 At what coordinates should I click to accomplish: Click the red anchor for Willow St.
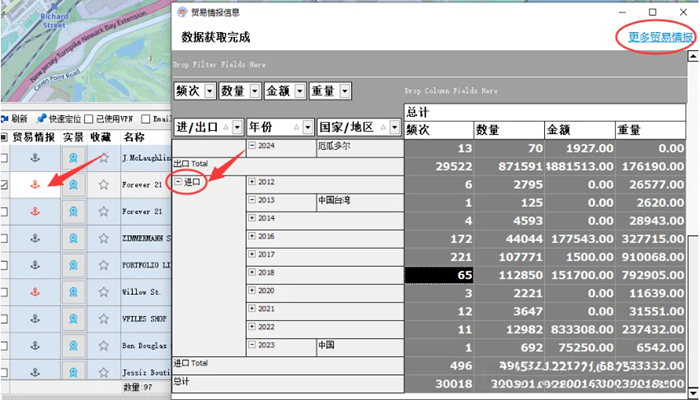tap(35, 292)
